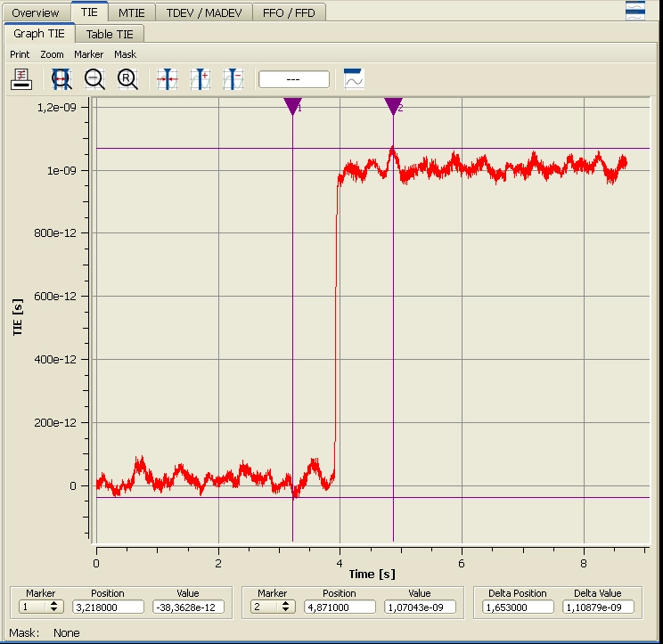Click the add marker (plus) icon

201,79
